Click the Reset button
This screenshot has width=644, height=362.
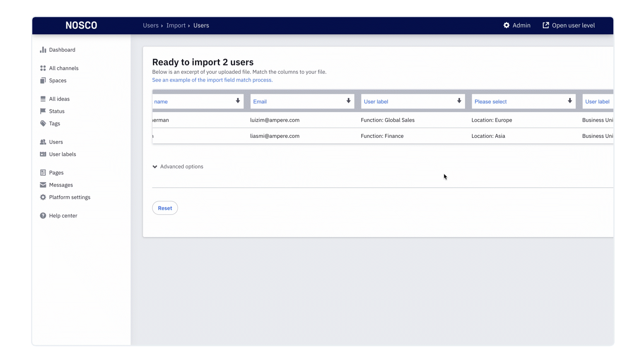point(165,208)
